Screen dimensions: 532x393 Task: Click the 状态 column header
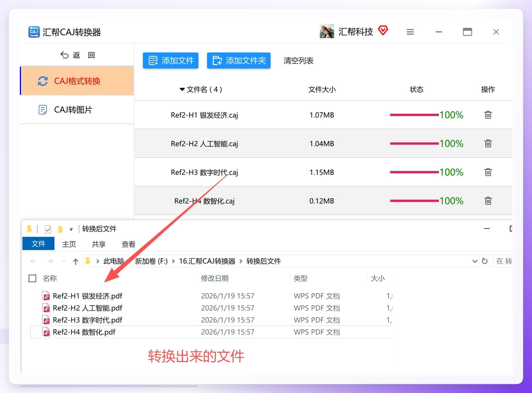tap(416, 90)
